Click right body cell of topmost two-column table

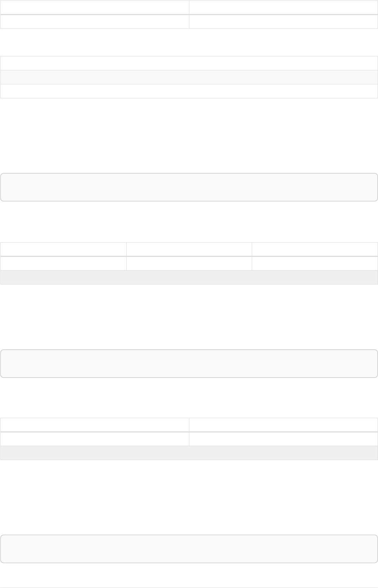[283, 22]
